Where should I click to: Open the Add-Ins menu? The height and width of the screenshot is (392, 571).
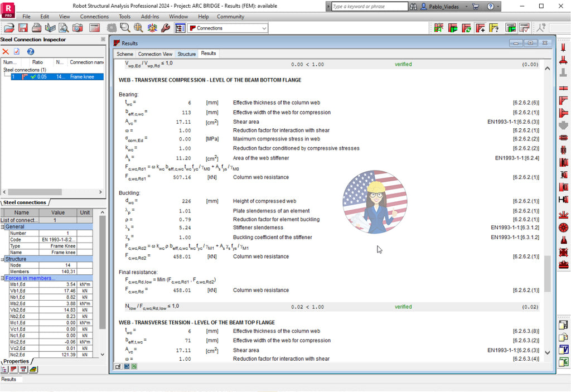(x=149, y=16)
